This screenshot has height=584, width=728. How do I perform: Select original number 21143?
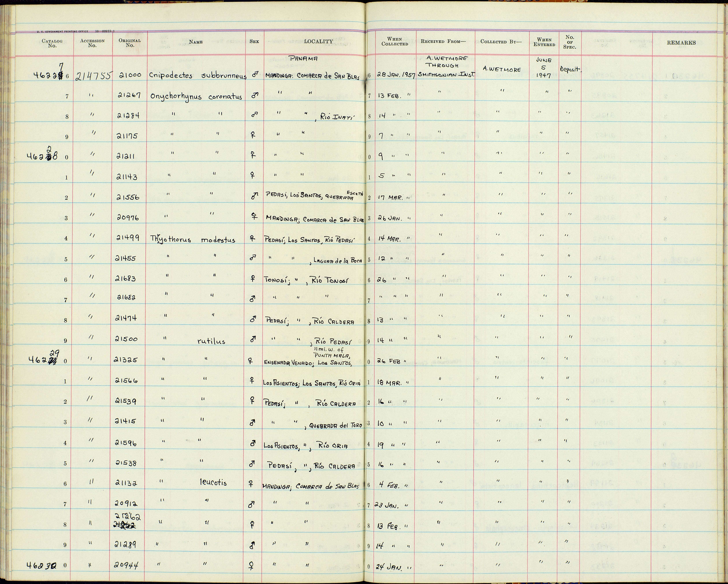pyautogui.click(x=127, y=177)
